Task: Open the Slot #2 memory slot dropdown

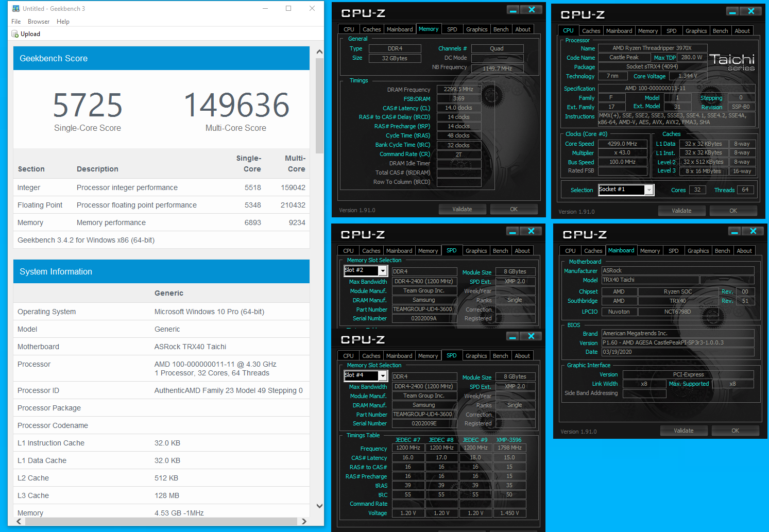Action: click(x=383, y=271)
